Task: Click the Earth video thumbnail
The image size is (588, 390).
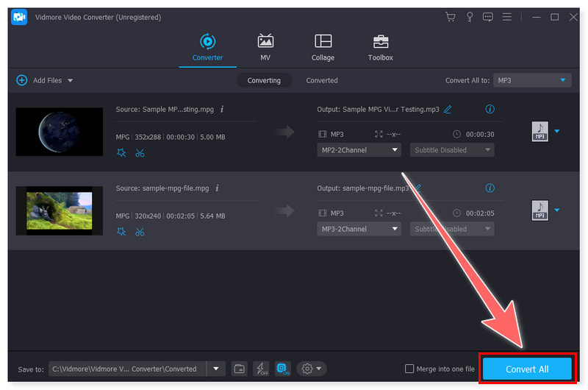Action: click(60, 132)
